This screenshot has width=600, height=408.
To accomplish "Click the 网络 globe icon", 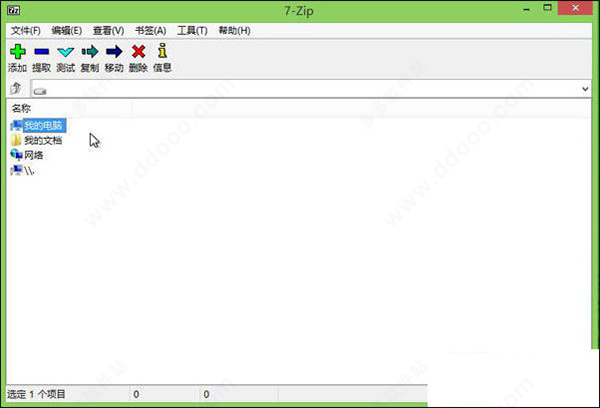I will pyautogui.click(x=16, y=155).
